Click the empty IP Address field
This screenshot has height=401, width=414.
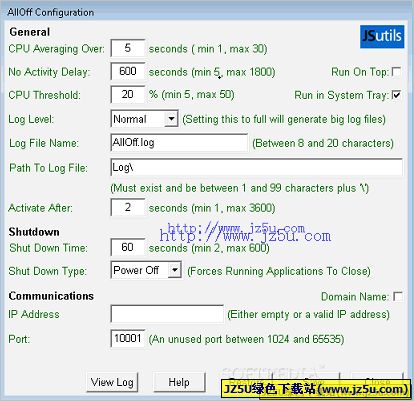click(x=167, y=314)
